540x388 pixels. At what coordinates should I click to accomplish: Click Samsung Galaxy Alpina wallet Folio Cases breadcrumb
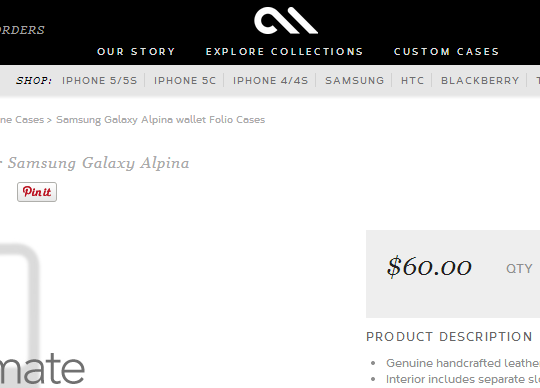pos(160,120)
